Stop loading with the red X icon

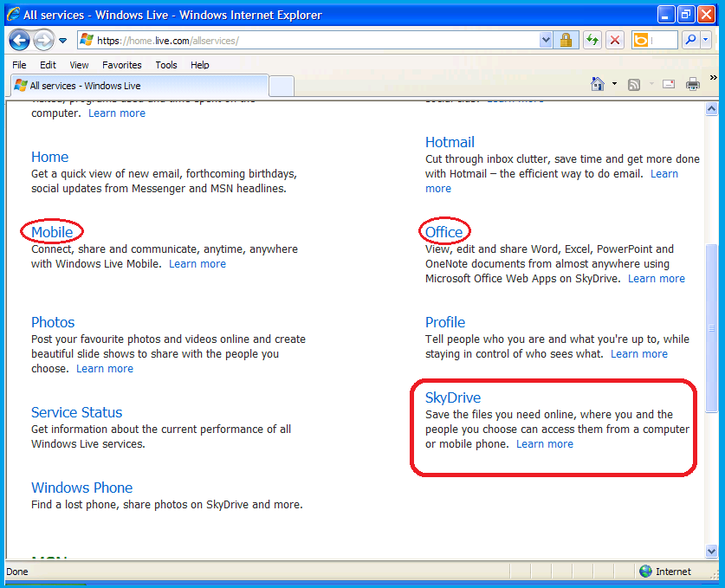pyautogui.click(x=614, y=40)
